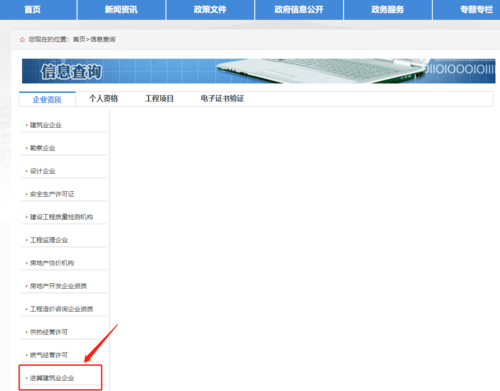
Task: Open 房地产开发企业资质 sidebar entry
Action: click(x=58, y=286)
